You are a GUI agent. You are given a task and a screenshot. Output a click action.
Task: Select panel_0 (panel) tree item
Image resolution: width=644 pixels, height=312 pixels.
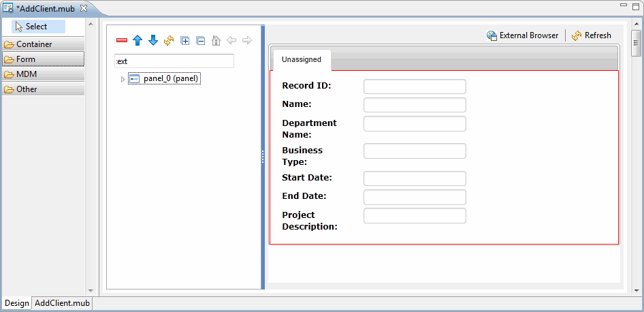pyautogui.click(x=165, y=79)
